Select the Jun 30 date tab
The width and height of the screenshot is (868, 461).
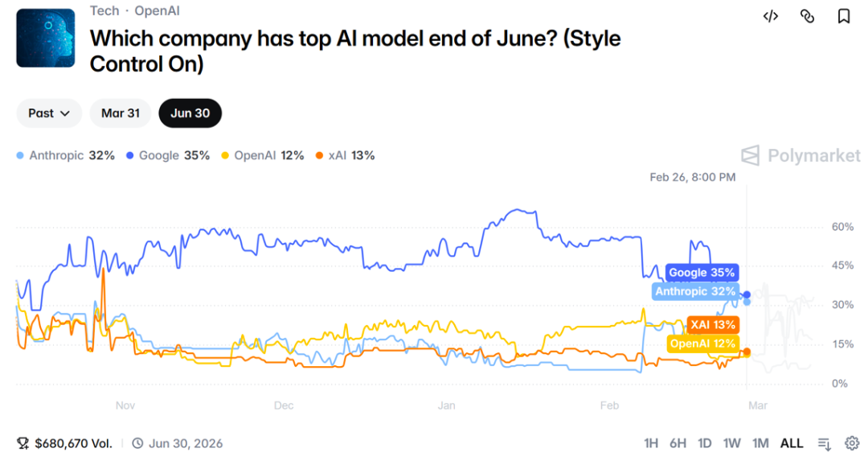(190, 113)
